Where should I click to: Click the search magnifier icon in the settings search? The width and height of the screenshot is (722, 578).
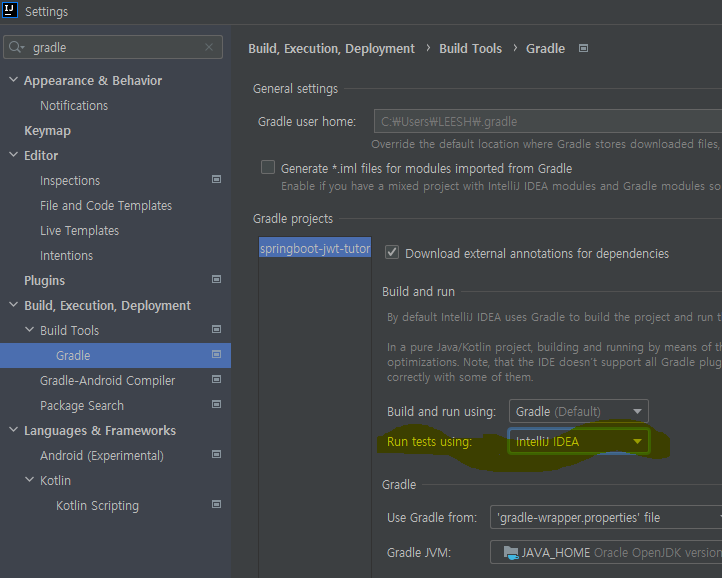[x=16, y=47]
